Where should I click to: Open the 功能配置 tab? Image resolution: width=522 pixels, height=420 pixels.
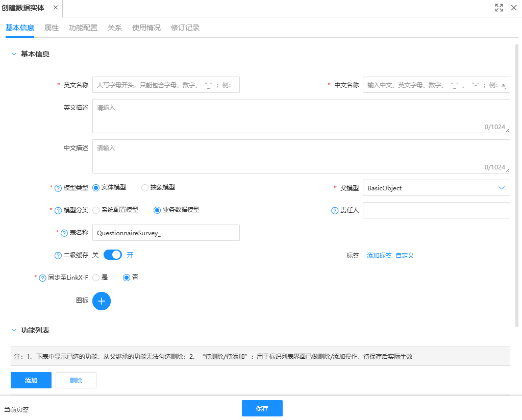(x=83, y=28)
